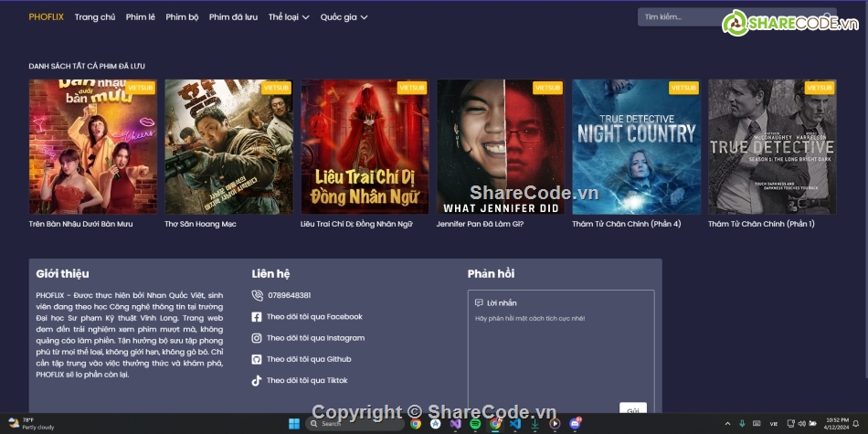Image resolution: width=868 pixels, height=434 pixels.
Task: Open the Phim bộ menu item
Action: [182, 17]
